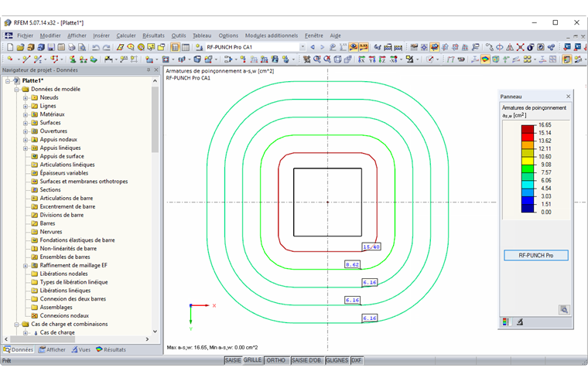Open a file using folder toolbar icon
Screen dimensions: 588x381
20,47
